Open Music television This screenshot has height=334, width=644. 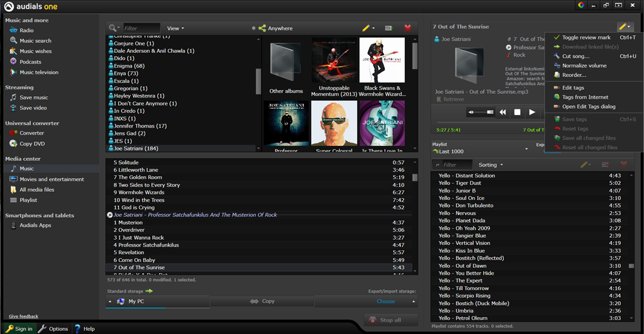click(38, 72)
